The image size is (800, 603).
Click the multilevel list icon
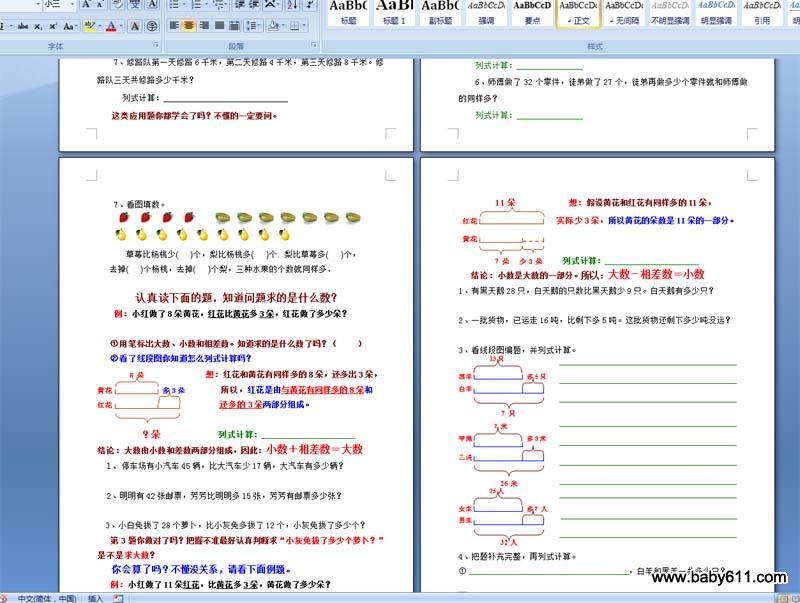tap(220, 5)
